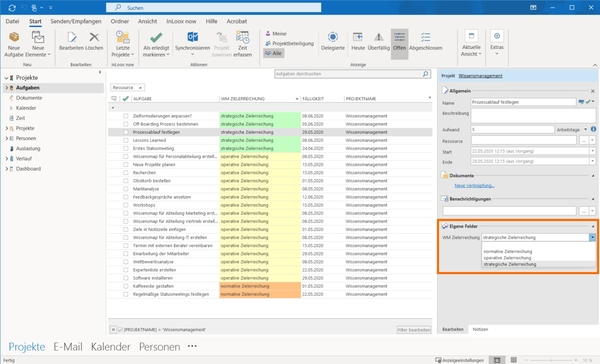Click the Aufwand input field
600x364 pixels.
coord(512,130)
